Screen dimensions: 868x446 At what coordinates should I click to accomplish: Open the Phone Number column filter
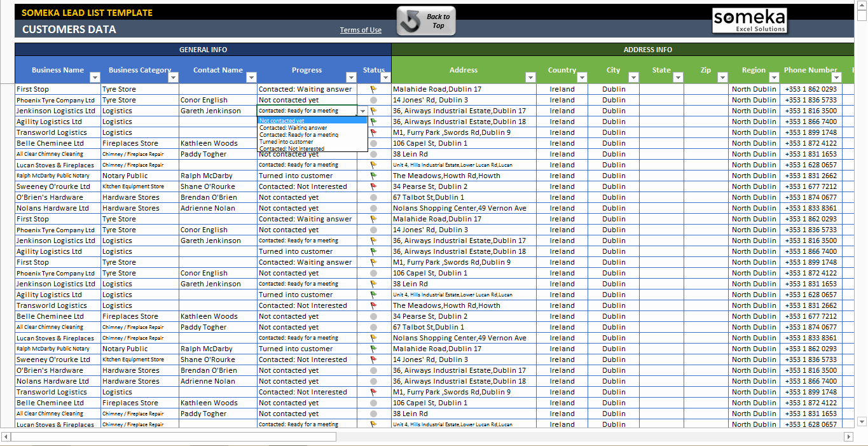click(836, 78)
